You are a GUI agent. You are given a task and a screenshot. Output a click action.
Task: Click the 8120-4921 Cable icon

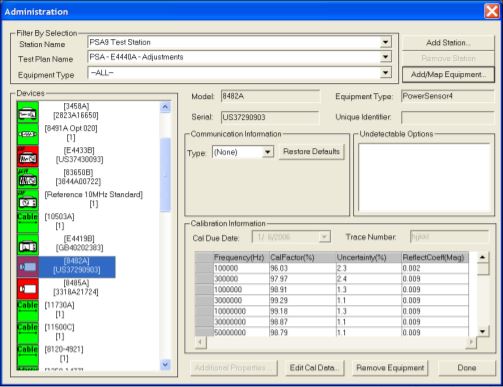click(28, 355)
